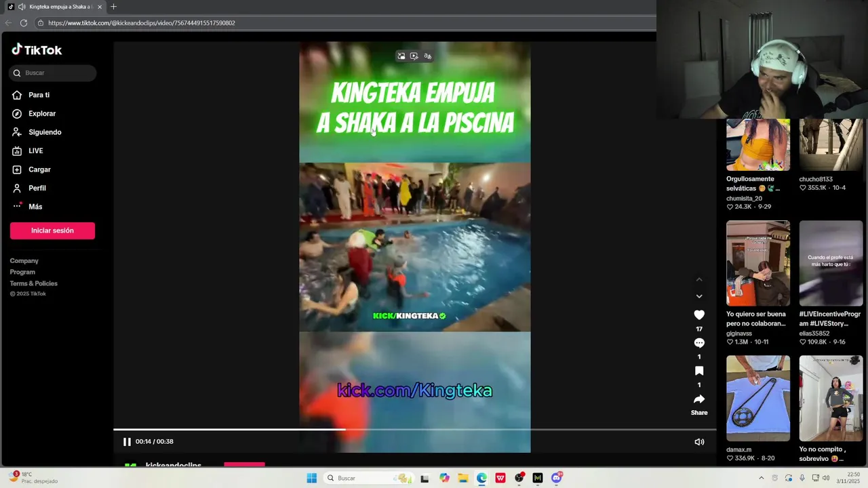Image resolution: width=868 pixels, height=488 pixels.
Task: Open the damax.m video thumbnail
Action: click(758, 399)
